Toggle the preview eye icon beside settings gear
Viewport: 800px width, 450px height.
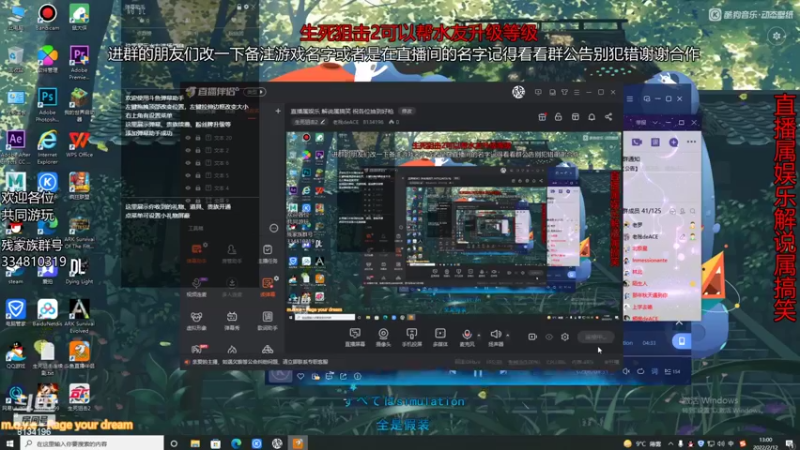click(549, 337)
